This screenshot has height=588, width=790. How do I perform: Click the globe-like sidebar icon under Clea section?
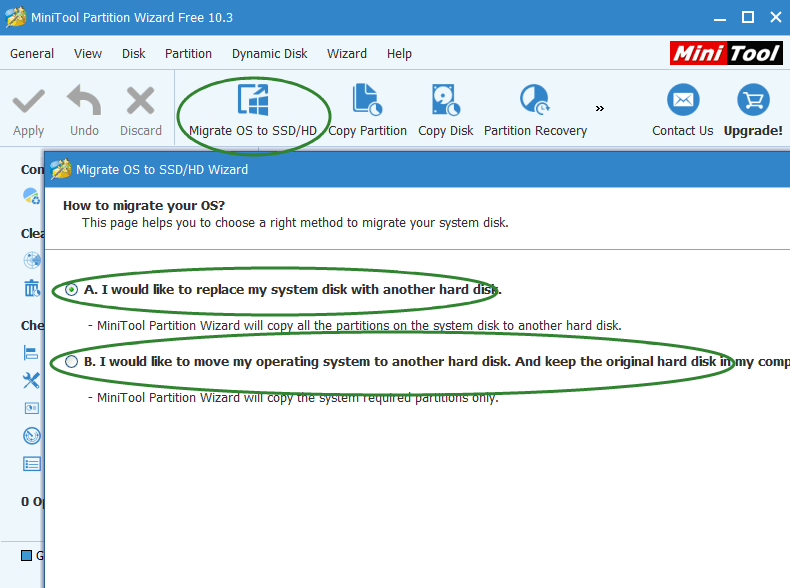[x=32, y=260]
